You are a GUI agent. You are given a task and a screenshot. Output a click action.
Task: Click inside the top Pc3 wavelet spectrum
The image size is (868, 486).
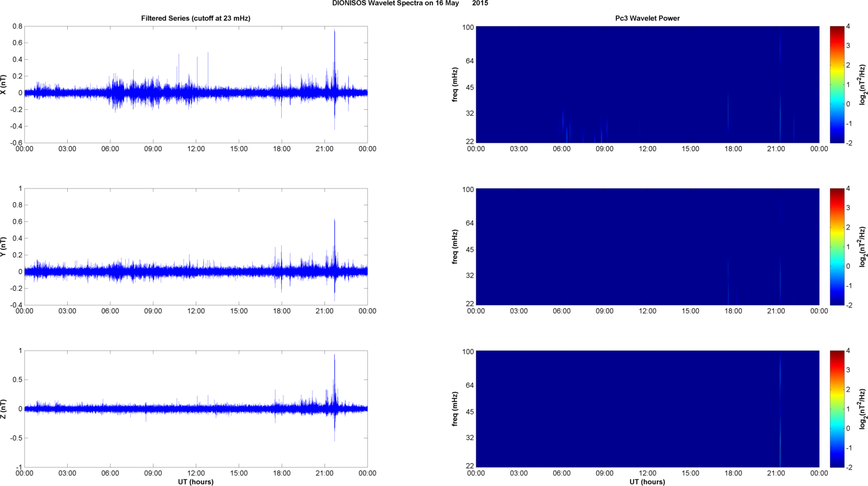click(647, 85)
